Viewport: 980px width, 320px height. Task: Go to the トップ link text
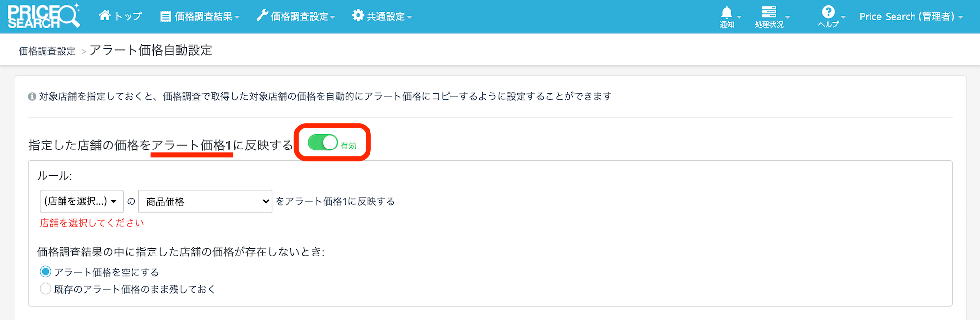coord(129,16)
